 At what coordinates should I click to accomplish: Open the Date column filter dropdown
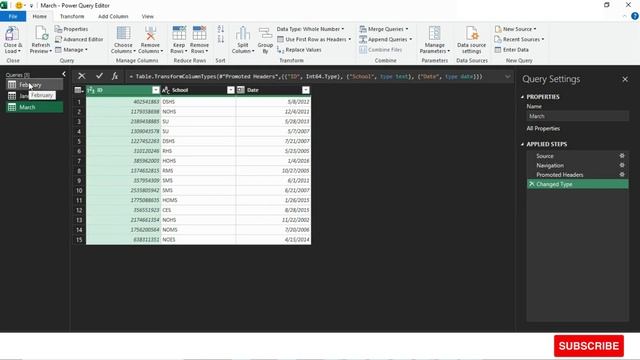pyautogui.click(x=306, y=90)
